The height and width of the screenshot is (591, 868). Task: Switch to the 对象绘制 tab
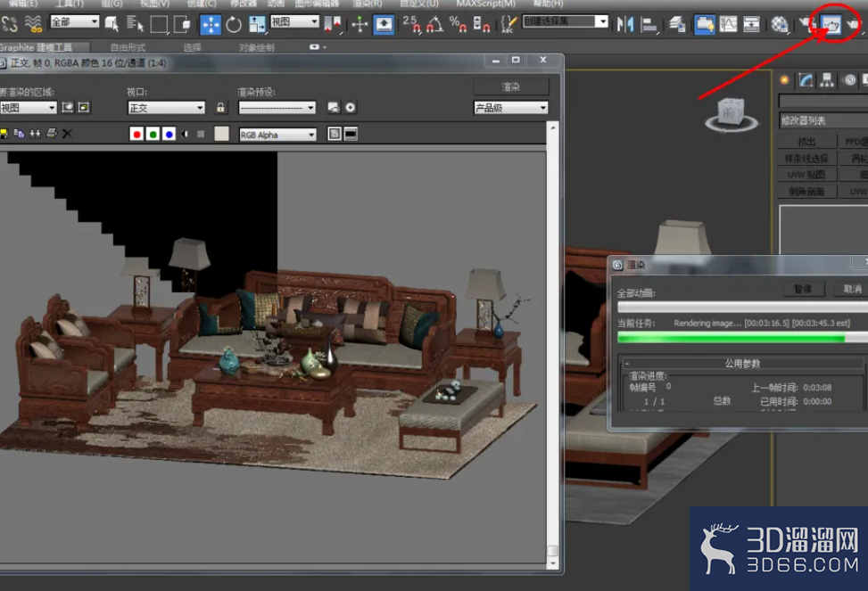point(257,47)
